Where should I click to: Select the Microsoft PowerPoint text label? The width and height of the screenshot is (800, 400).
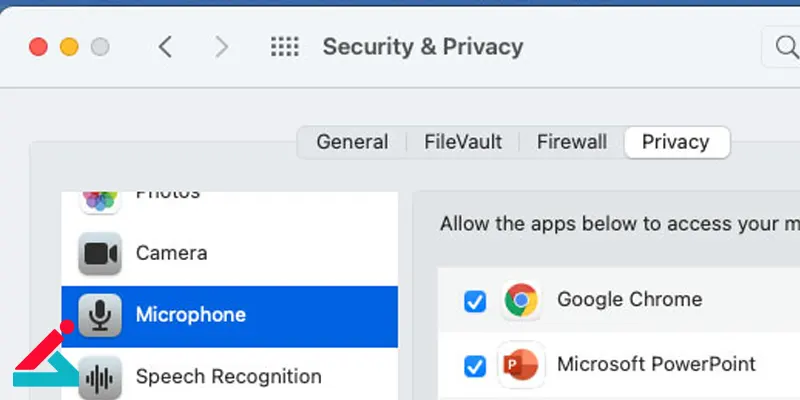pos(656,364)
